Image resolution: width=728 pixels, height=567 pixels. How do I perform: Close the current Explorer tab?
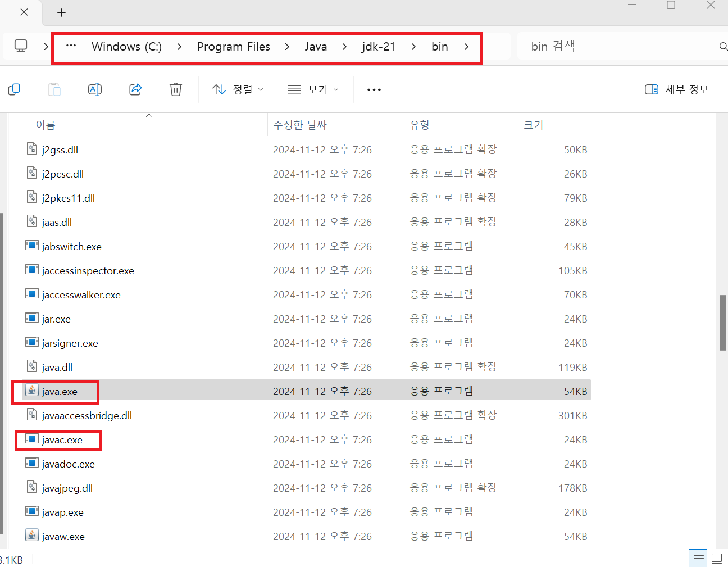point(24,12)
